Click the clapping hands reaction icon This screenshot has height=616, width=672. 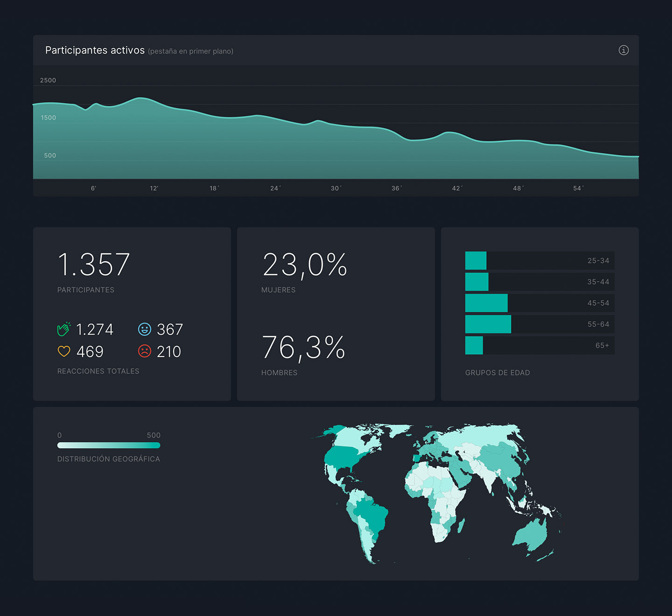63,329
